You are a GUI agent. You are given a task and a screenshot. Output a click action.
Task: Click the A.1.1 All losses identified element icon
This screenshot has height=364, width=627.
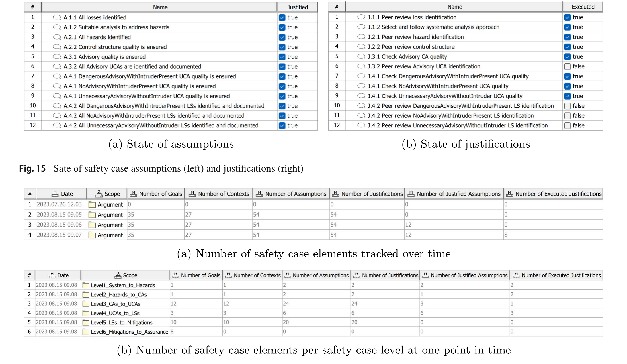[x=57, y=17]
